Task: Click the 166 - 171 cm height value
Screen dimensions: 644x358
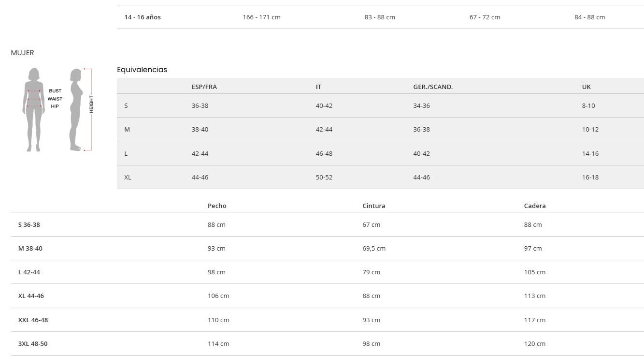Action: [x=261, y=17]
